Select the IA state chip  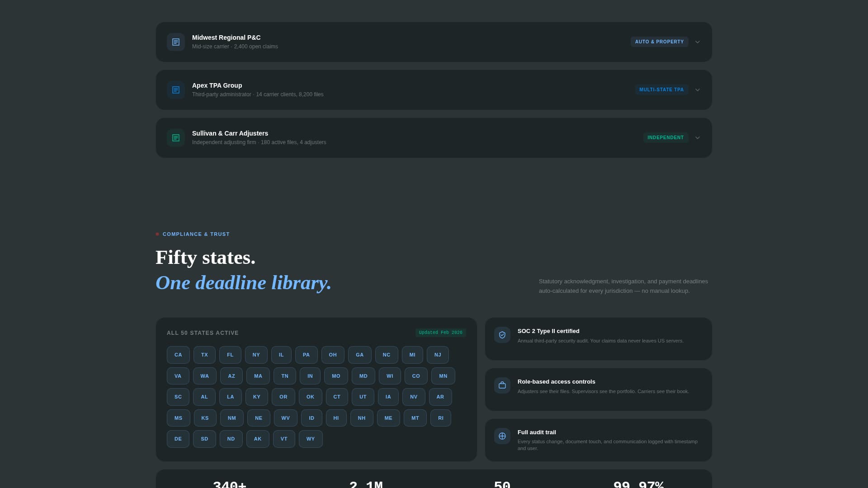[x=388, y=397]
